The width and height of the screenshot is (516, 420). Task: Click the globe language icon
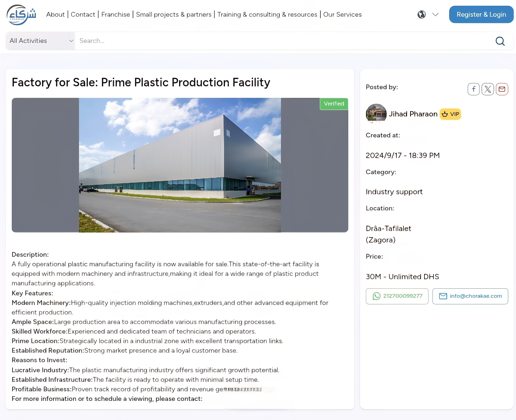click(421, 15)
